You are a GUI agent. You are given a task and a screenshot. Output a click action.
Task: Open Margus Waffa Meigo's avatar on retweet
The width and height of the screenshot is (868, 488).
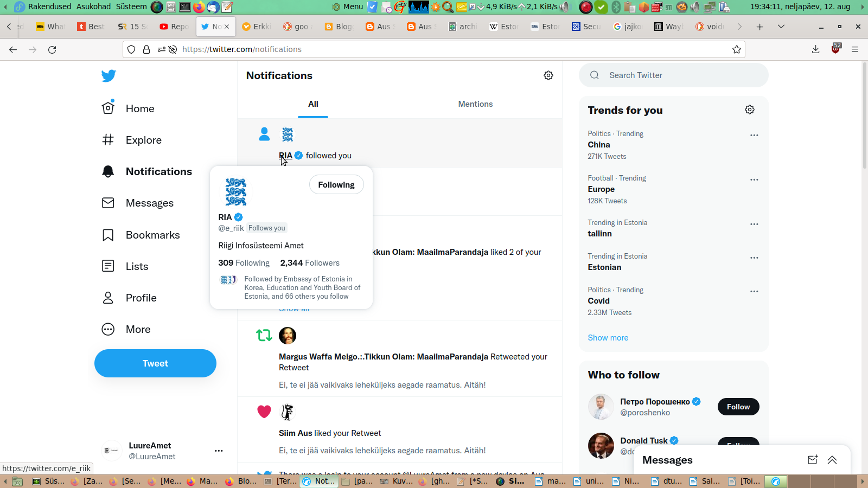[288, 336]
